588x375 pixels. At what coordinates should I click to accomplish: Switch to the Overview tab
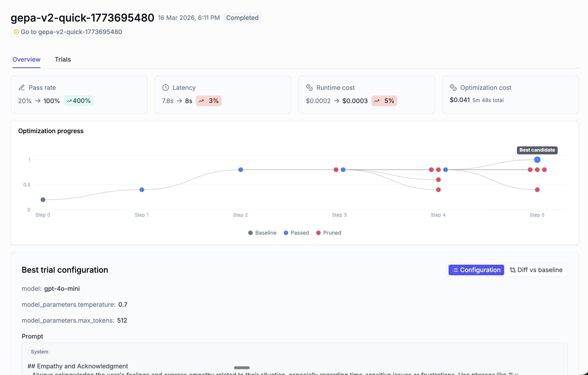[x=26, y=59]
